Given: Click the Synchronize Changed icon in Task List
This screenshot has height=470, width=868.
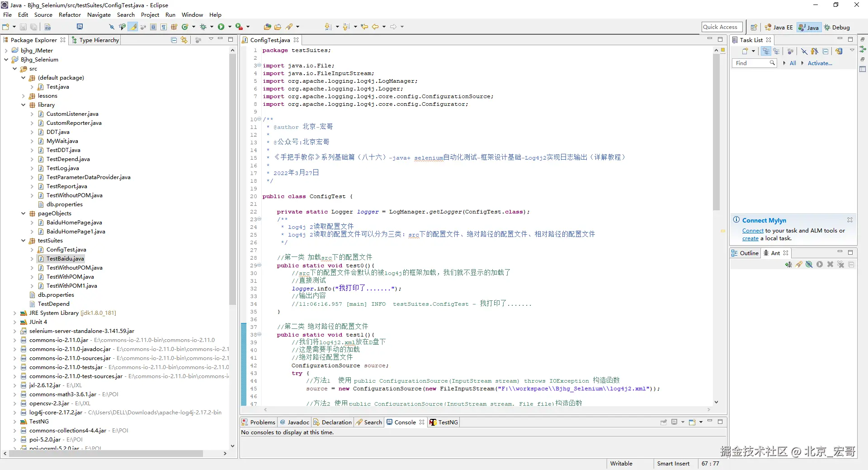Looking at the screenshot, I should click(839, 52).
